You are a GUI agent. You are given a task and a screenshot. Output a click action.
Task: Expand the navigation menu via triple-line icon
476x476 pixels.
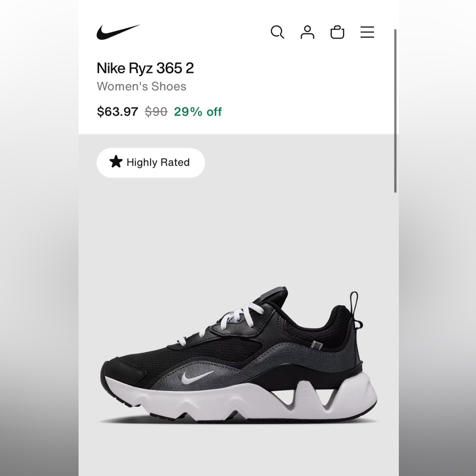pyautogui.click(x=367, y=32)
